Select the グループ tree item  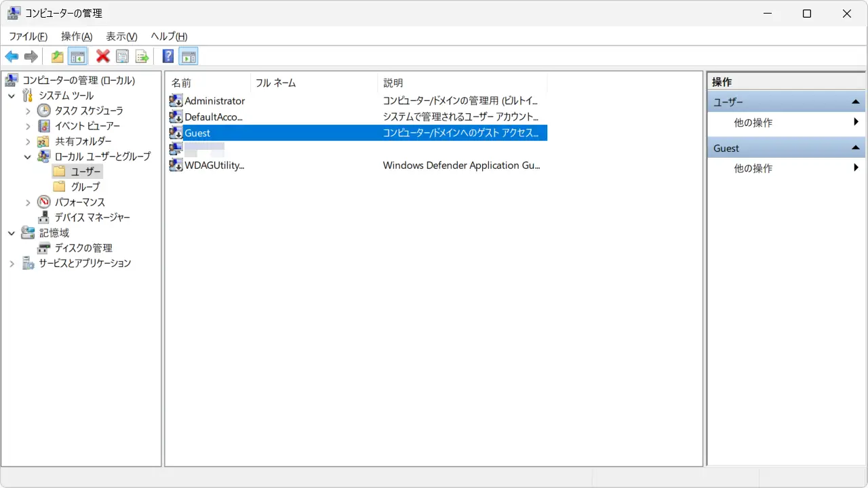point(85,186)
